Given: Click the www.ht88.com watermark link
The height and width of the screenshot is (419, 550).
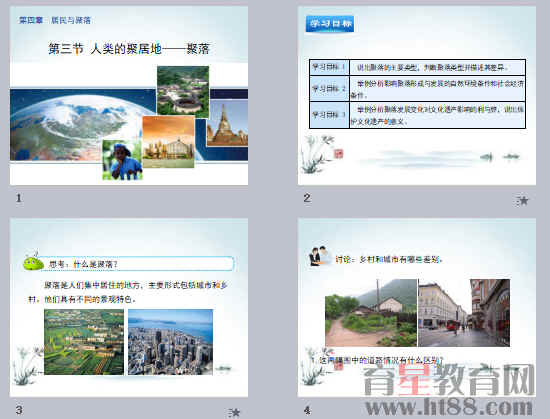Looking at the screenshot, I should point(449,407).
